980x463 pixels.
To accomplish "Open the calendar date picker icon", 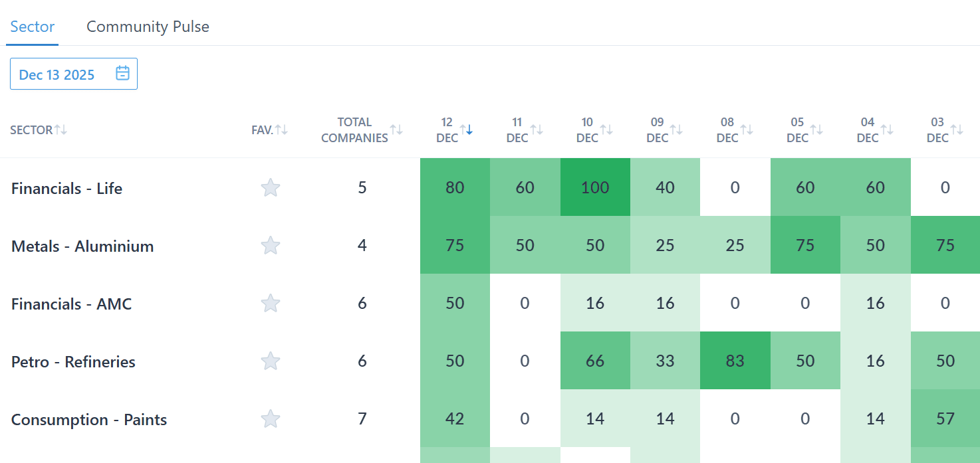I will click(122, 74).
